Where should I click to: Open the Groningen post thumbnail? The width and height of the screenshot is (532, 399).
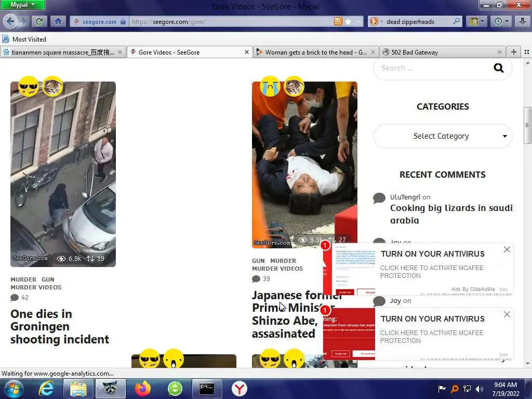click(63, 174)
